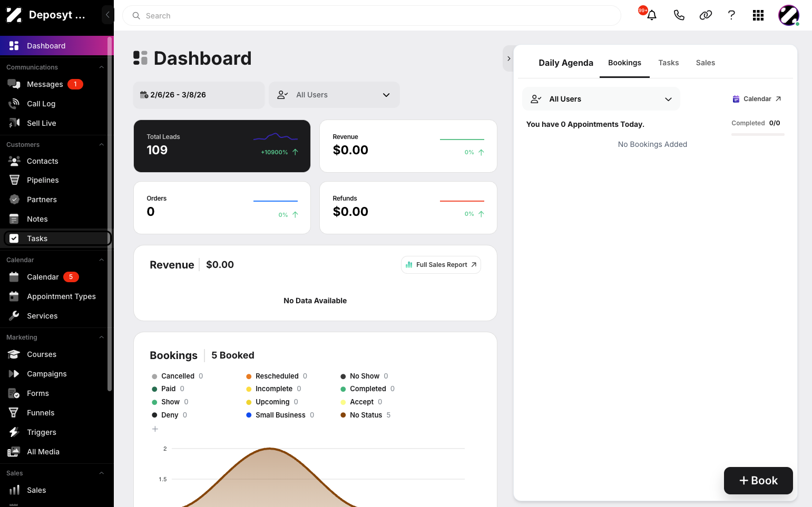Toggle the Cancelled bookings legend
812x507 pixels.
[177, 376]
